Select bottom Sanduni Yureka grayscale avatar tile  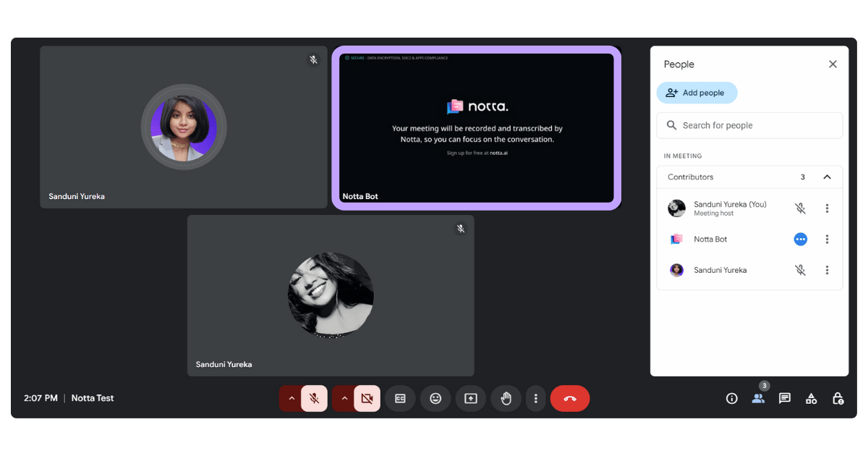coord(331,295)
